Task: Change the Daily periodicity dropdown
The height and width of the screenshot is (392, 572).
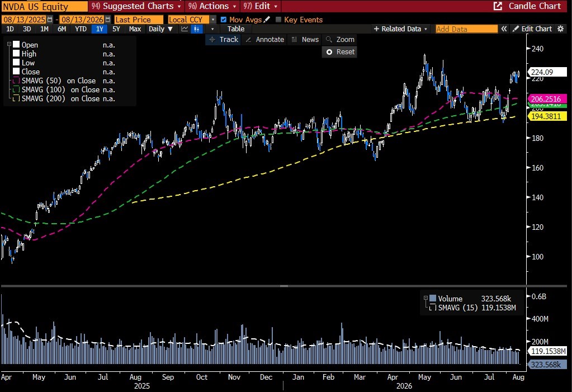Action: click(x=160, y=29)
